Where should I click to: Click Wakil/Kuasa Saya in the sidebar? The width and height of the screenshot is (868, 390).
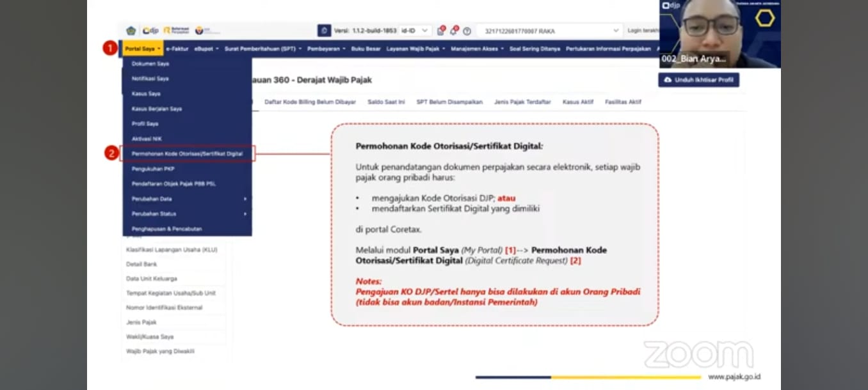[150, 337]
